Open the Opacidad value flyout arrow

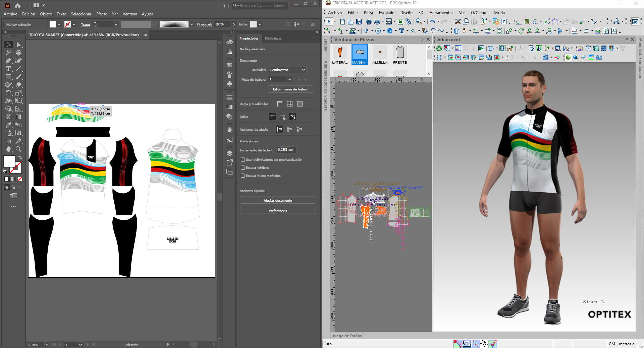pos(234,24)
